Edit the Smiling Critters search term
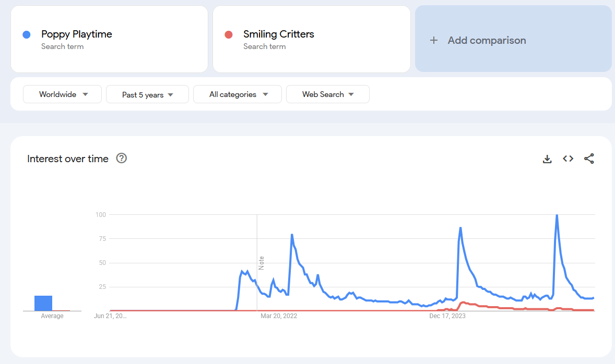 point(312,39)
